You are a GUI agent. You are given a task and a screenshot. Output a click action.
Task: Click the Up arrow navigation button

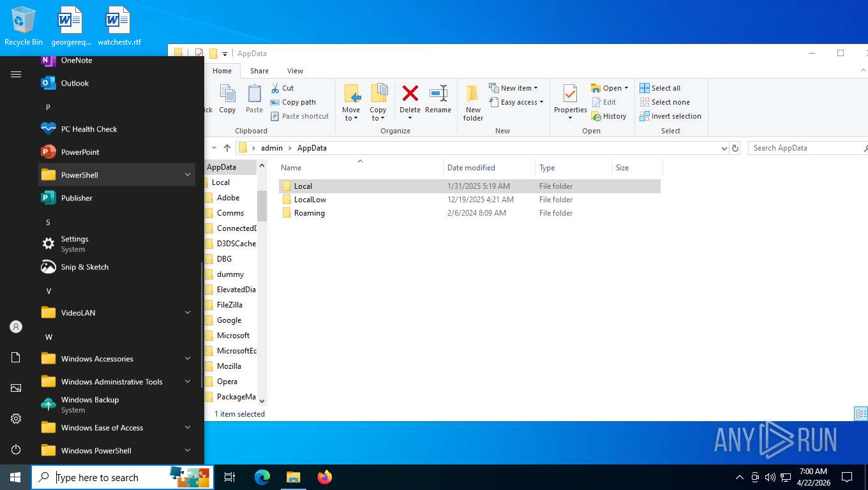point(227,148)
